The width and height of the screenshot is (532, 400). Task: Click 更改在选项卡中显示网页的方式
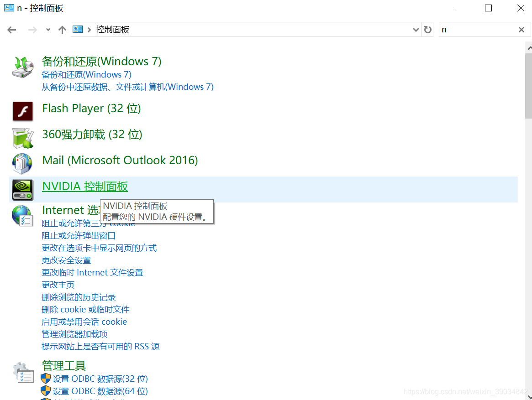tap(99, 248)
